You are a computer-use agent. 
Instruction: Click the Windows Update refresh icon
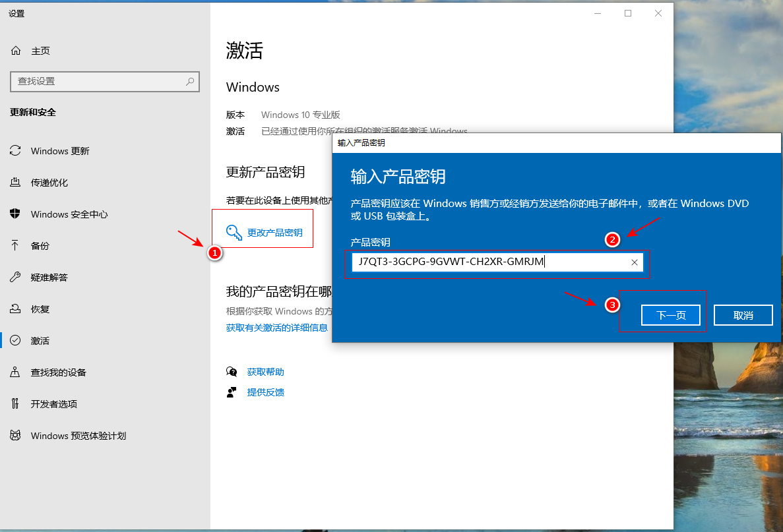tap(15, 151)
